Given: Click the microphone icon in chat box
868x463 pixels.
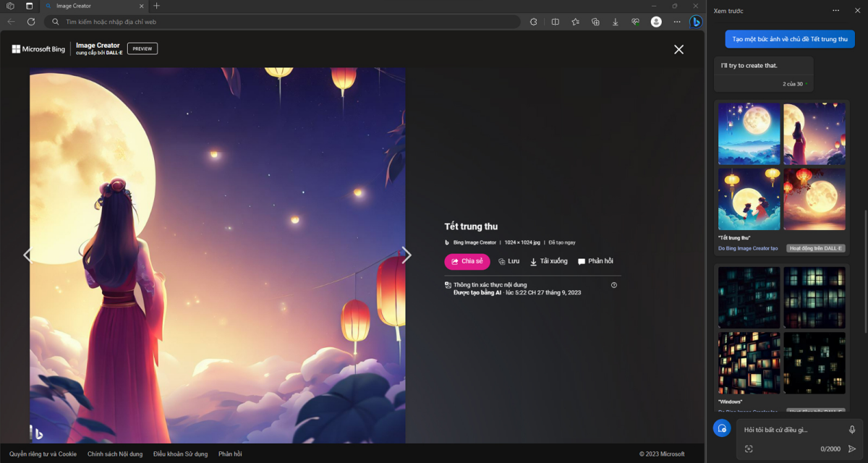Looking at the screenshot, I should 852,430.
